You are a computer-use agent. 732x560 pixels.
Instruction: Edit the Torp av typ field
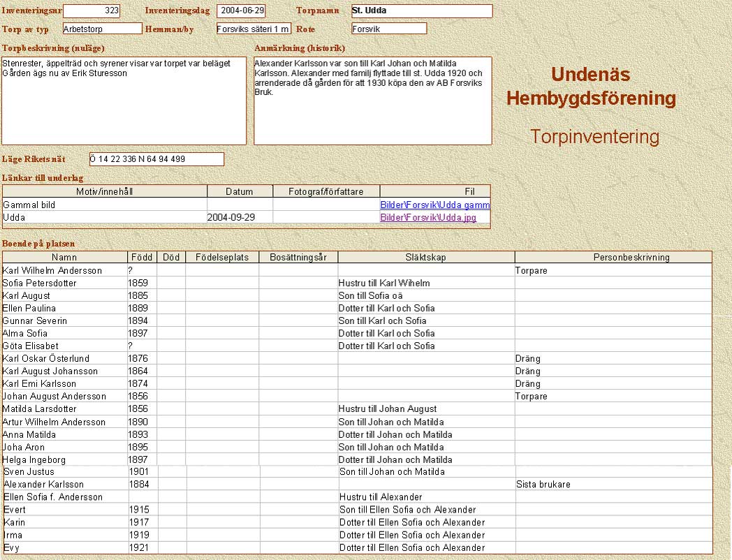102,29
